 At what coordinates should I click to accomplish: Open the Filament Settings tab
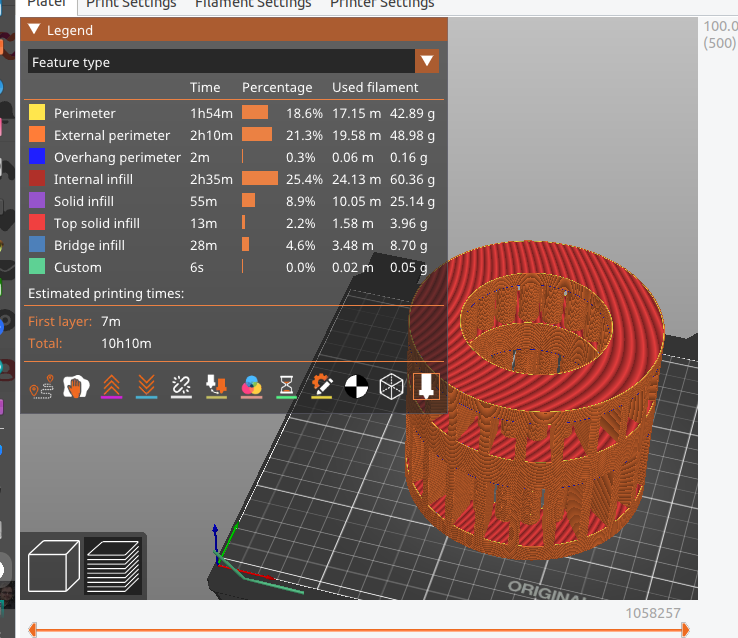253,4
